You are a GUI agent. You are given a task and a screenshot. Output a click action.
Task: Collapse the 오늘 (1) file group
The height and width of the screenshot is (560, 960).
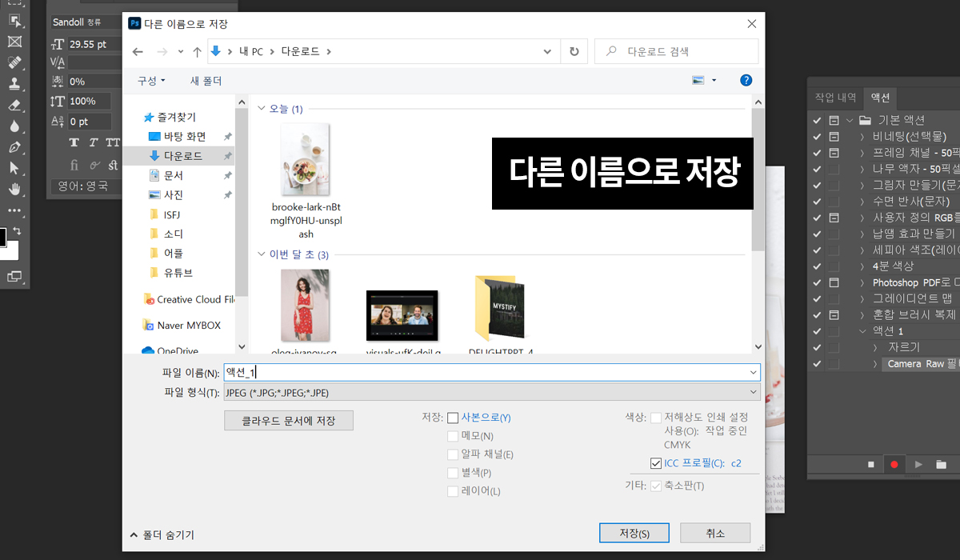(263, 109)
